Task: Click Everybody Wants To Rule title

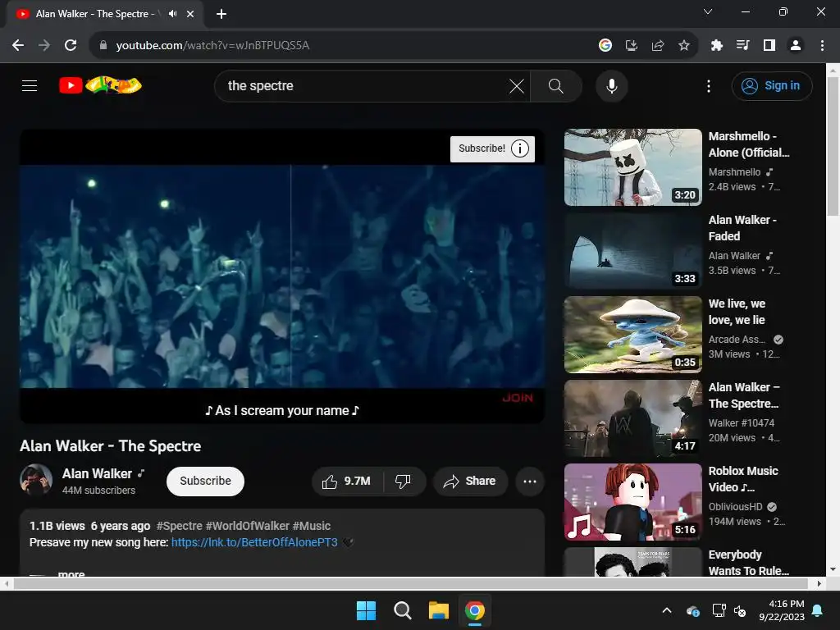Action: 748,563
